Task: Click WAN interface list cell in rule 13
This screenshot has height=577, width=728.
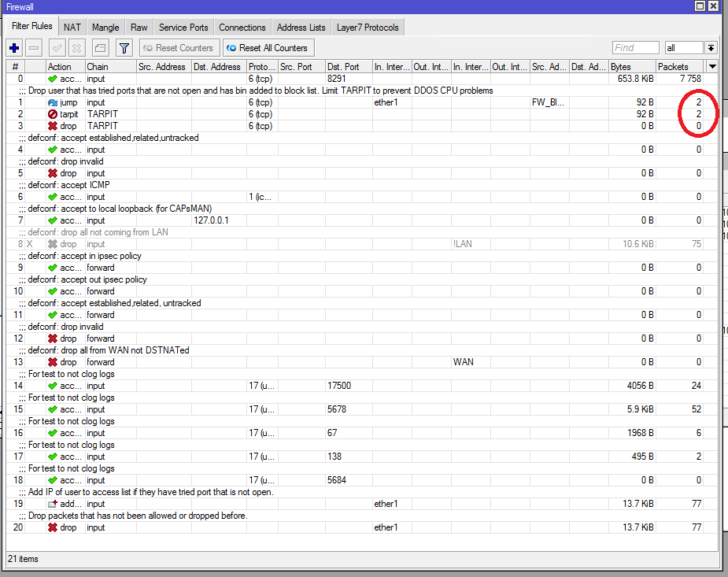Action: 471,362
